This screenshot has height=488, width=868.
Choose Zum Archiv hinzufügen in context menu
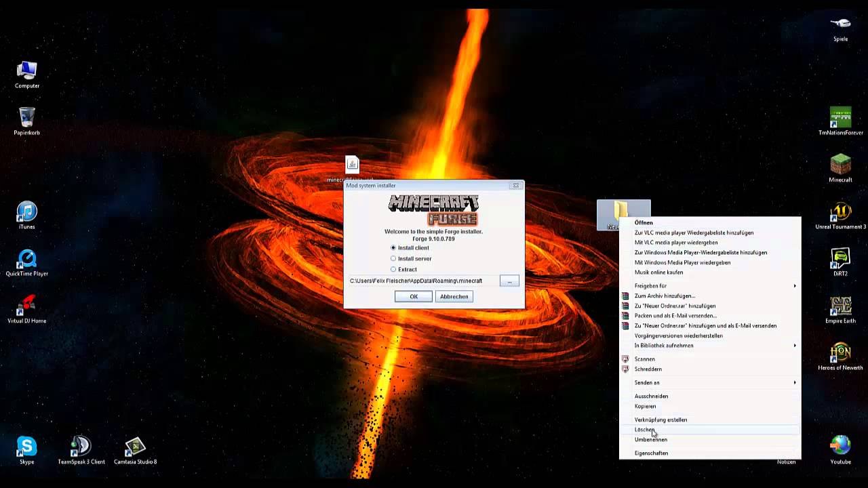710,296
